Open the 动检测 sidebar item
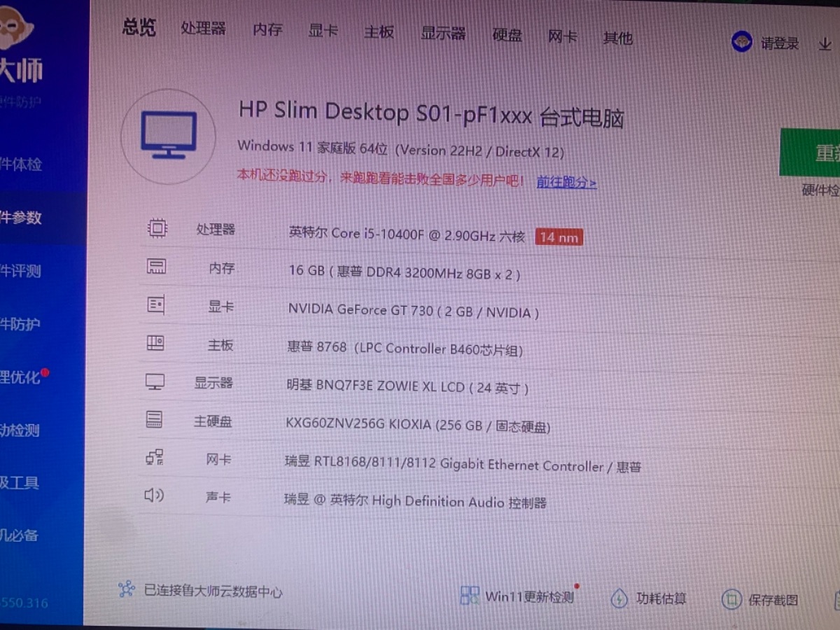Screen dimensions: 840x630 click(x=20, y=430)
